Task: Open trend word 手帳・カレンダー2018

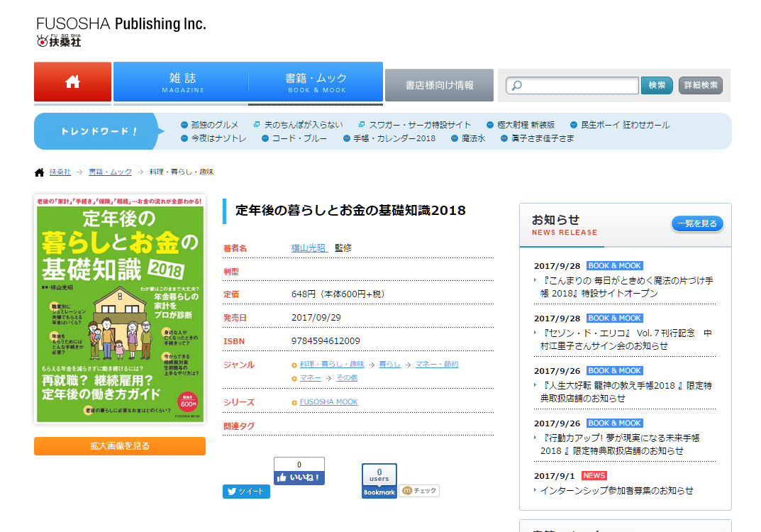Action: pos(394,138)
